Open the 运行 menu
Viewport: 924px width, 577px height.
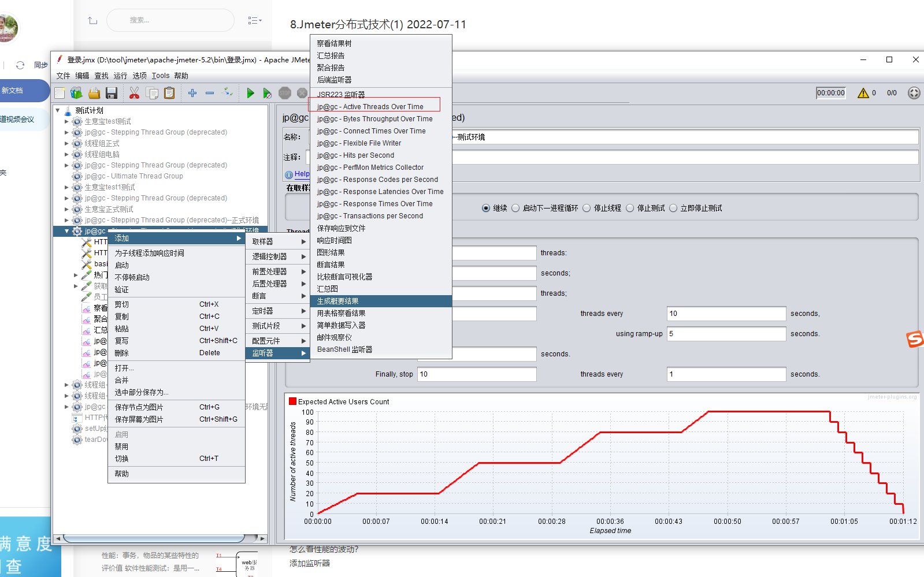click(x=120, y=76)
